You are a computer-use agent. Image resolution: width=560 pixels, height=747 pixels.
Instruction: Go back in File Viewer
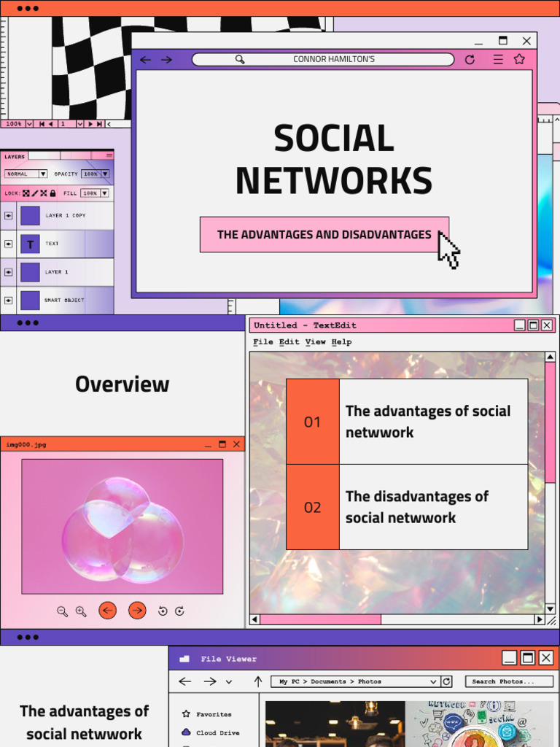(x=184, y=681)
